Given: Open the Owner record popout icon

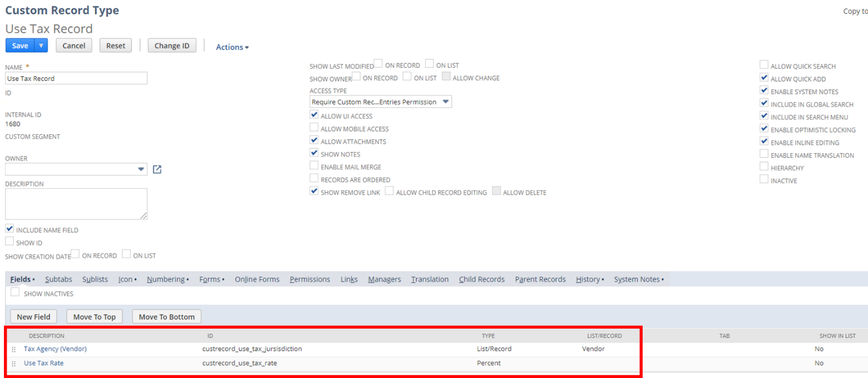Looking at the screenshot, I should point(157,169).
